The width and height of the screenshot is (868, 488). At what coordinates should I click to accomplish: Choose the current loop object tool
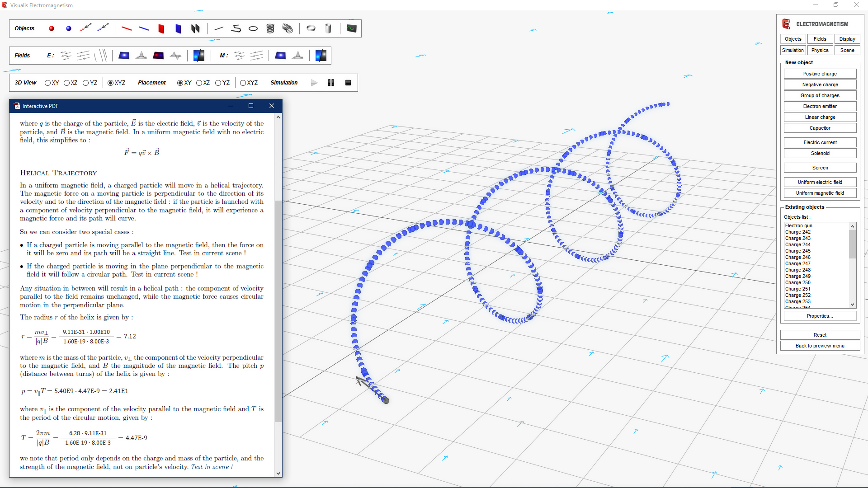[253, 28]
